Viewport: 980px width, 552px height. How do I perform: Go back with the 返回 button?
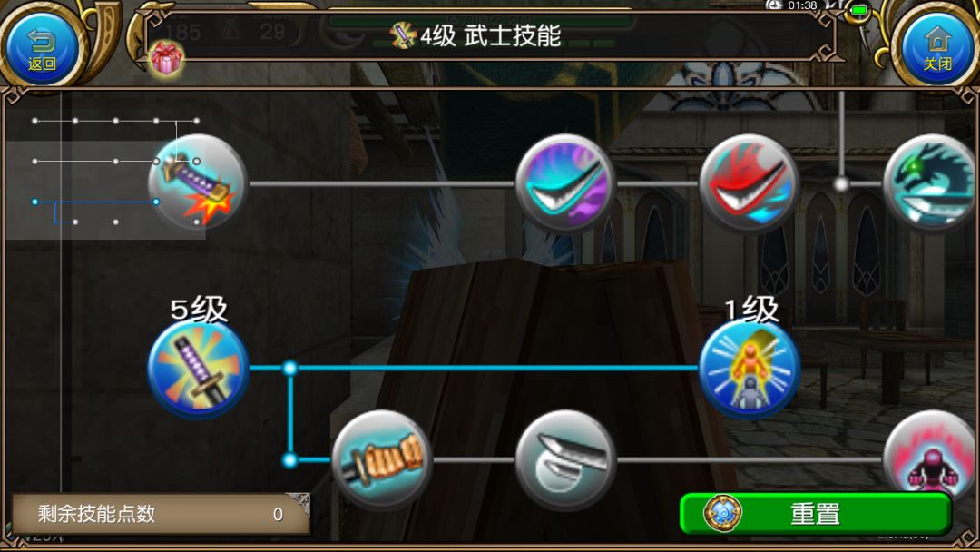point(42,47)
